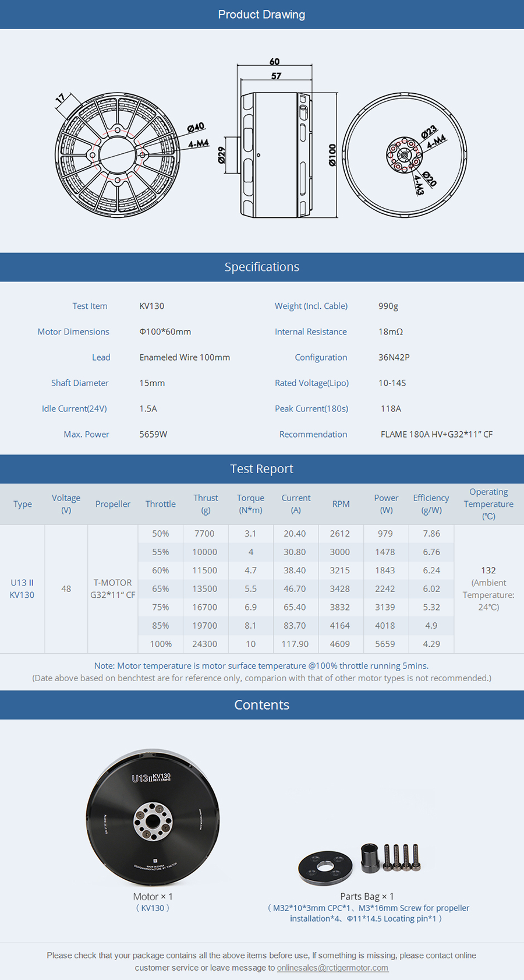The image size is (524, 980).
Task: Select the Enameled Wire 100mm value
Action: tap(185, 357)
